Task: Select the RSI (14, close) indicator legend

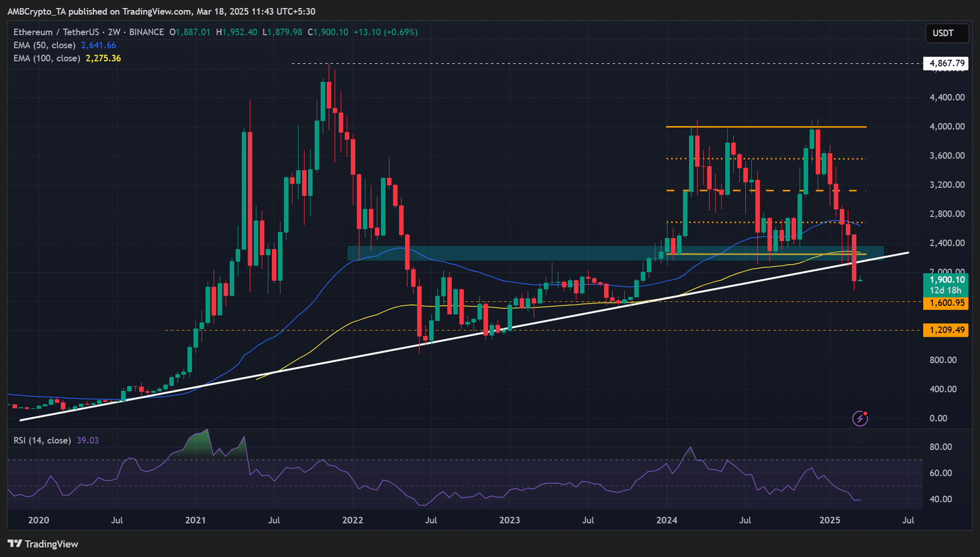Action: pos(42,440)
